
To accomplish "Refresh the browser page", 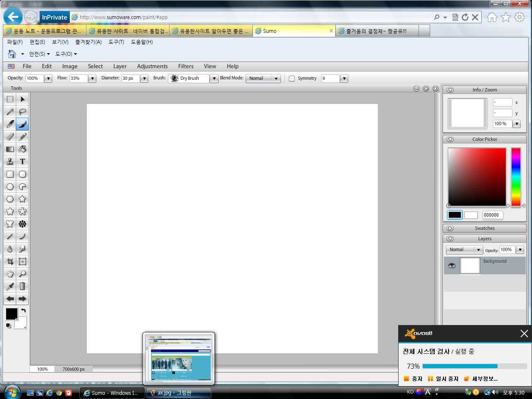I will coord(465,17).
